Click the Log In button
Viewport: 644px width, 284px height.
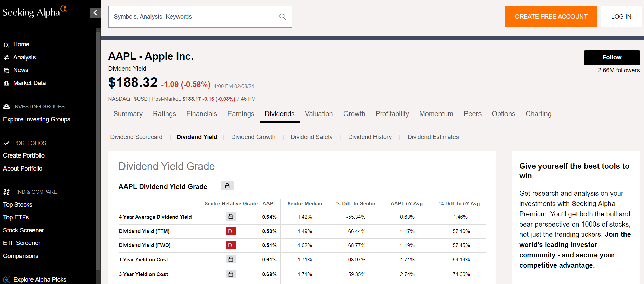[621, 17]
